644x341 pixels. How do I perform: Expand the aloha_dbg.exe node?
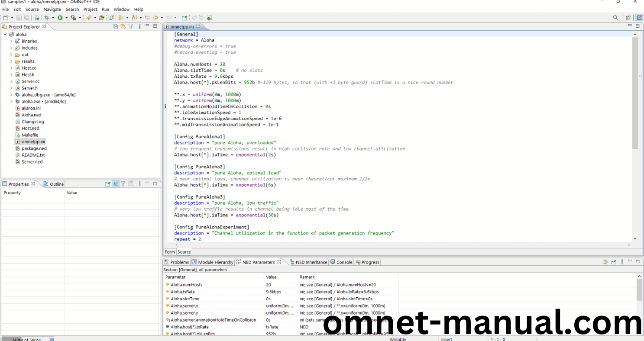click(11, 95)
